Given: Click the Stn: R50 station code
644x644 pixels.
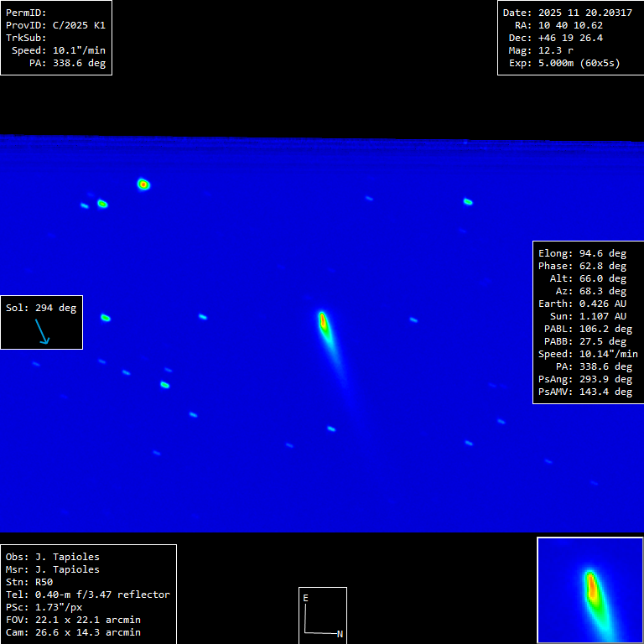Looking at the screenshot, I should tap(29, 582).
